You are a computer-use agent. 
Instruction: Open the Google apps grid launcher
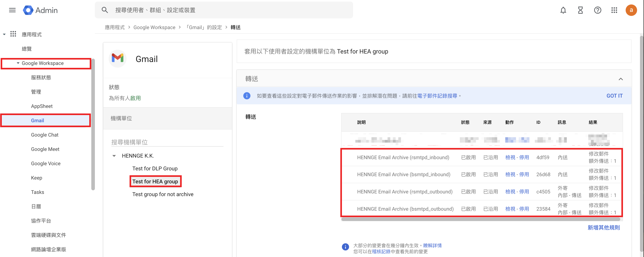pyautogui.click(x=614, y=10)
